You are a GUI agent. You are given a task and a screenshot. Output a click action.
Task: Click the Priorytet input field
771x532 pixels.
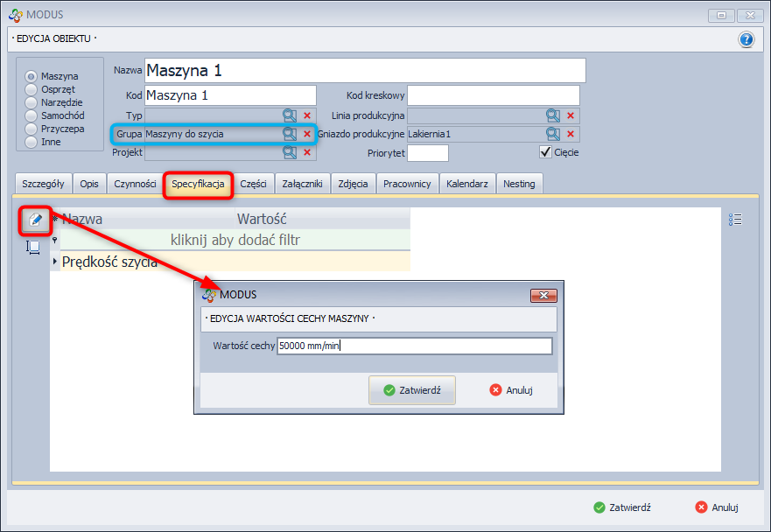point(428,153)
